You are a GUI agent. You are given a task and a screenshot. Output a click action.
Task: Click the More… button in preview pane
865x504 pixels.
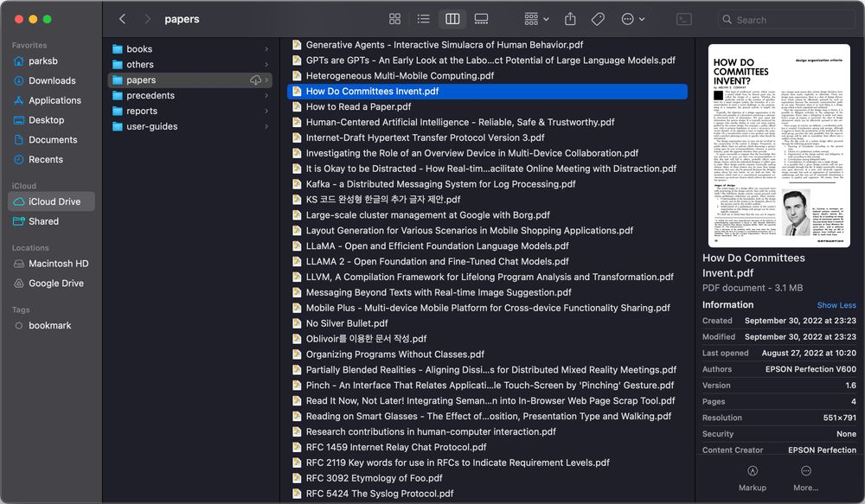(x=805, y=471)
